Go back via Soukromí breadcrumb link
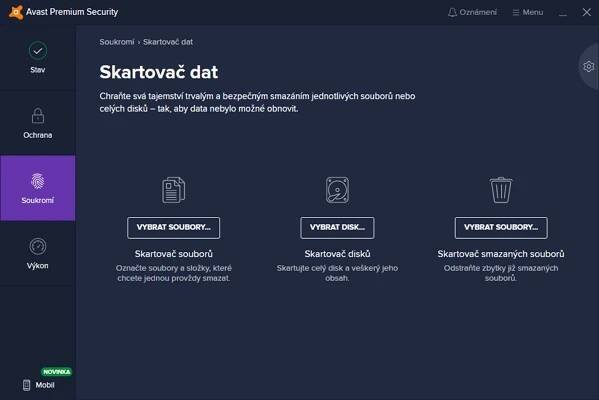 pyautogui.click(x=117, y=42)
